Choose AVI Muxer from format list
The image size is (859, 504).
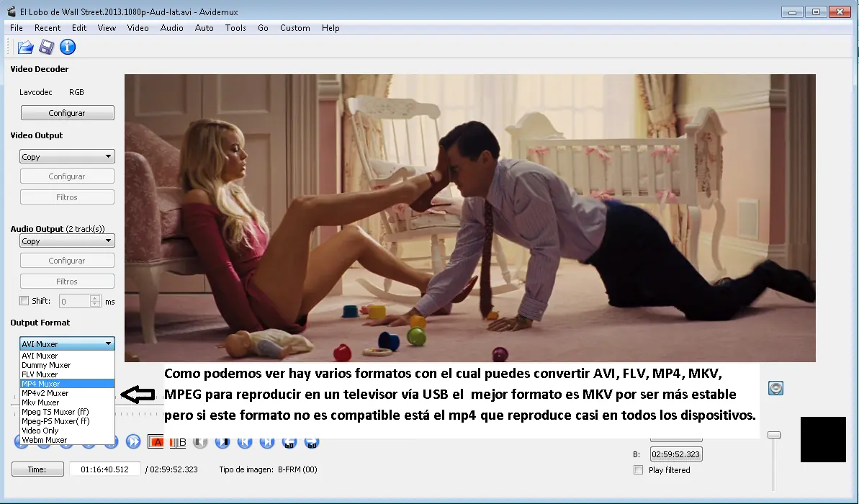(x=67, y=356)
